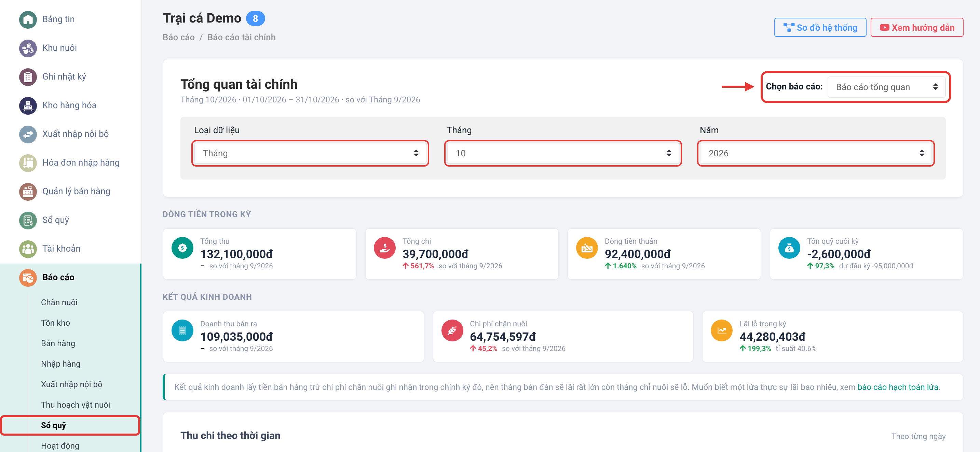Click the Xuất nhập nội bộ arrows icon
This screenshot has width=980, height=452.
pyautogui.click(x=28, y=134)
